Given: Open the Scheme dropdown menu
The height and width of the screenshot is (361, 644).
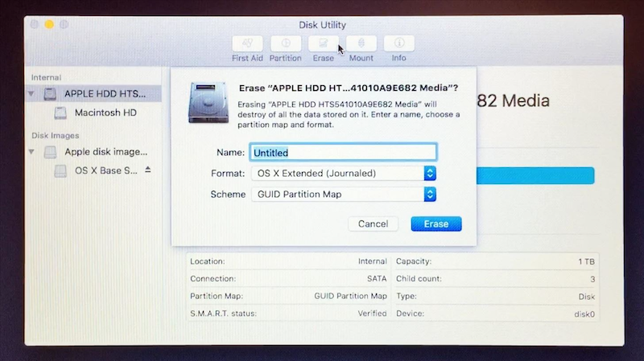Looking at the screenshot, I should [345, 194].
